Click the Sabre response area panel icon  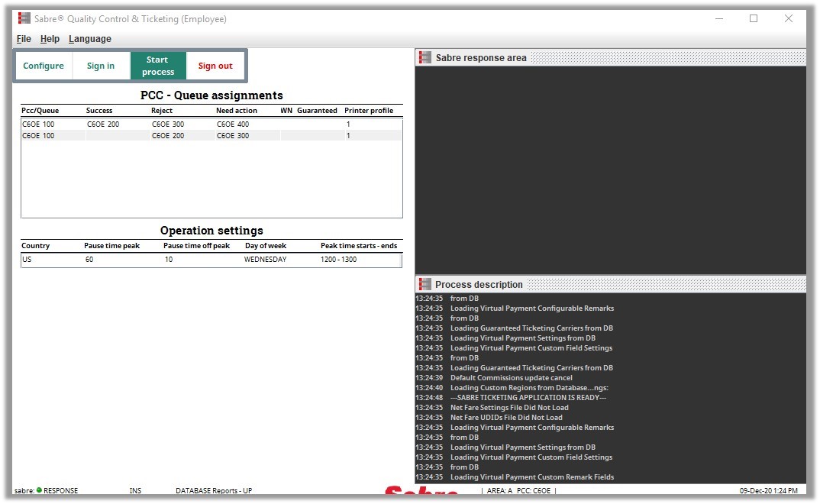point(425,57)
